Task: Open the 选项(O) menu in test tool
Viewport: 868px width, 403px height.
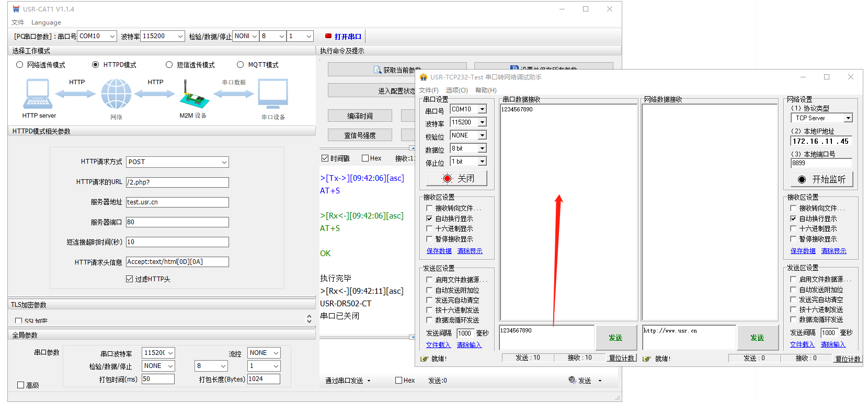Action: (456, 90)
